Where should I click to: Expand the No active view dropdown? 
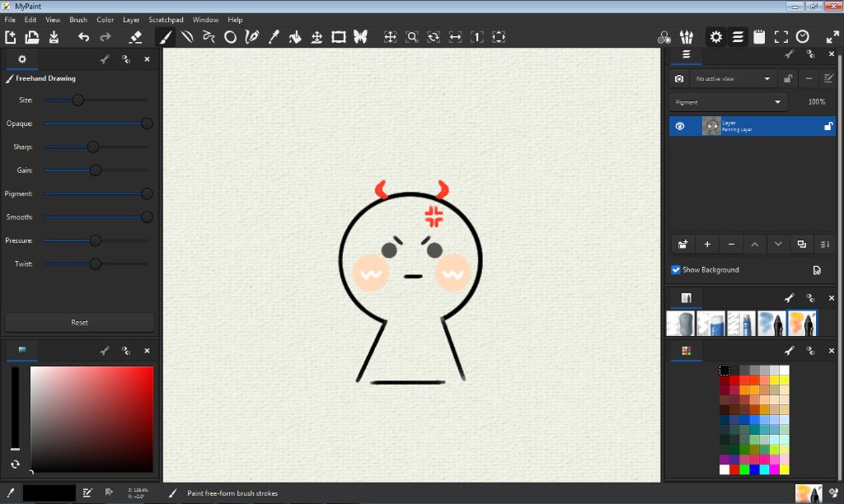[734, 79]
